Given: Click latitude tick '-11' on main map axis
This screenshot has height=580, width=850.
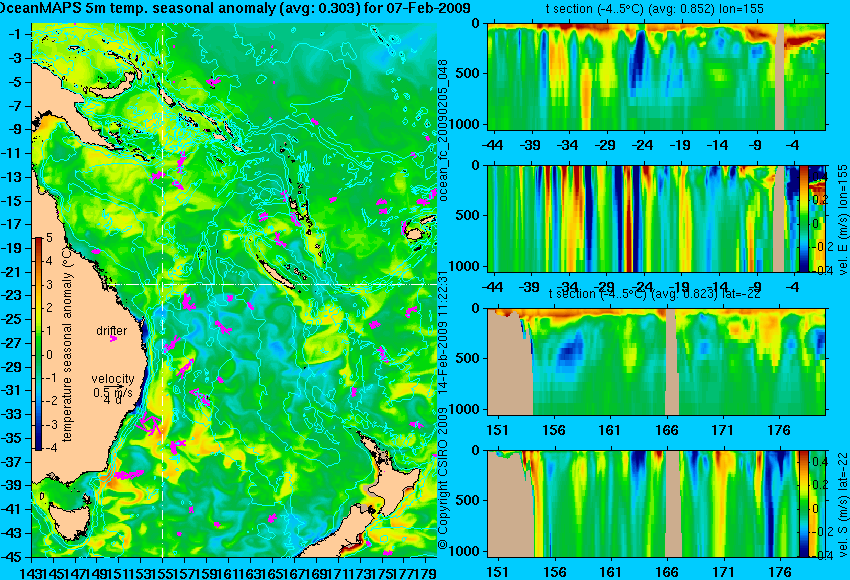Looking at the screenshot, I should point(14,153).
